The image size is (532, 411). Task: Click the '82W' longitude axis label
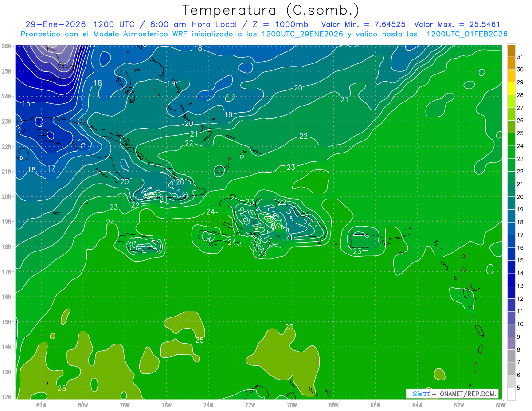tap(41, 405)
